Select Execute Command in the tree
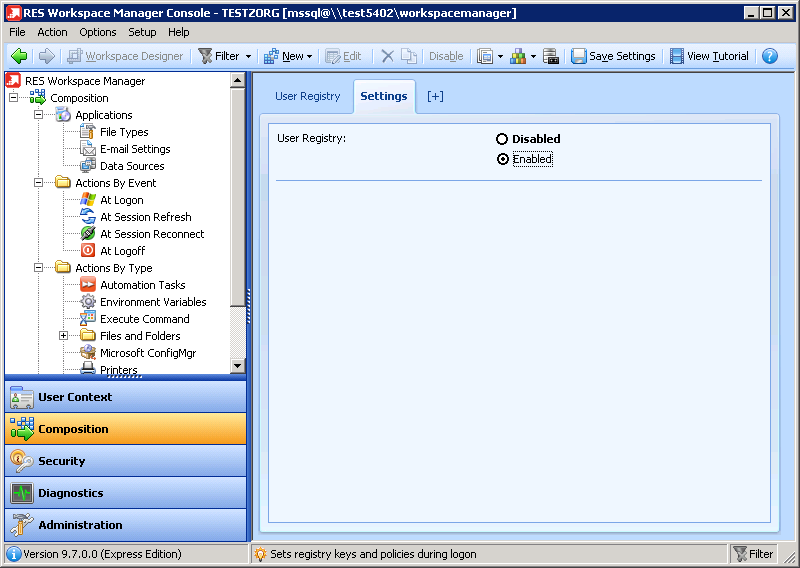800x568 pixels. (x=145, y=319)
